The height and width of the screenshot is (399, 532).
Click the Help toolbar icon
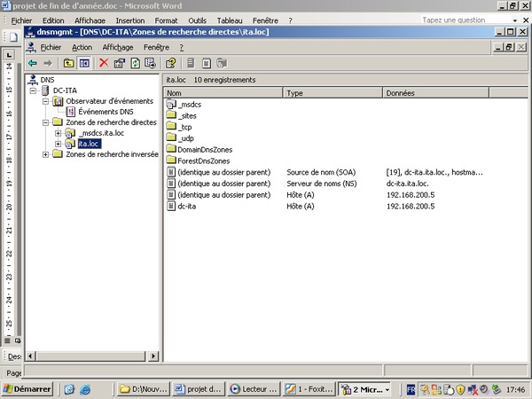[x=170, y=63]
